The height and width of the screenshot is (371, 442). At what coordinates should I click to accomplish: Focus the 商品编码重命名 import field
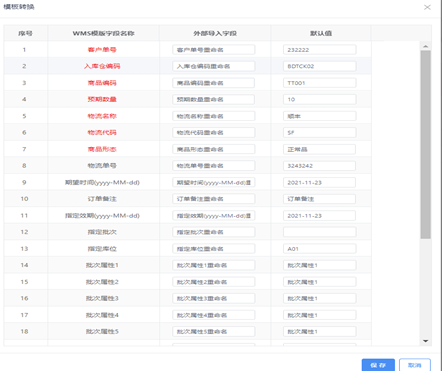214,83
